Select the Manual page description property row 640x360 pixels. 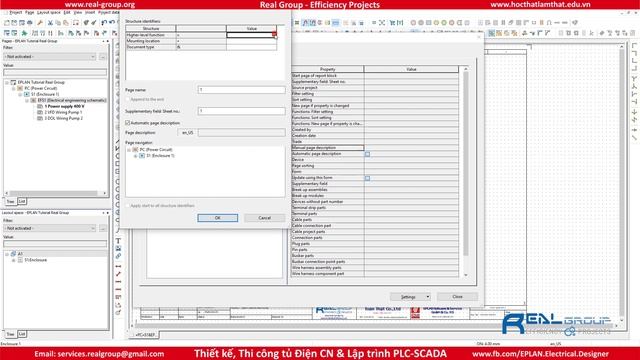tap(375, 148)
